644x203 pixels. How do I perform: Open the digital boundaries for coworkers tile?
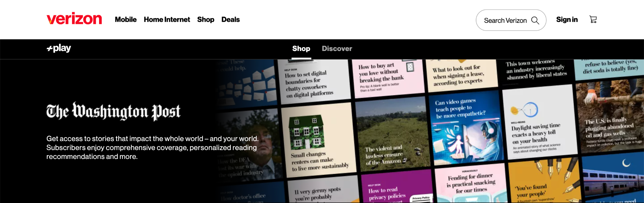click(314, 82)
